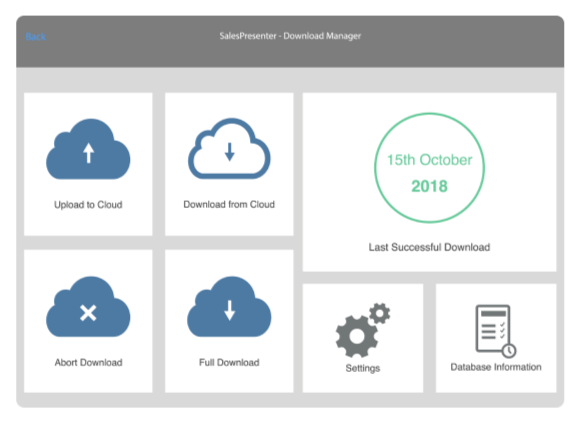Click the Upload to Cloud label
This screenshot has width=581, height=423.
[x=88, y=205]
